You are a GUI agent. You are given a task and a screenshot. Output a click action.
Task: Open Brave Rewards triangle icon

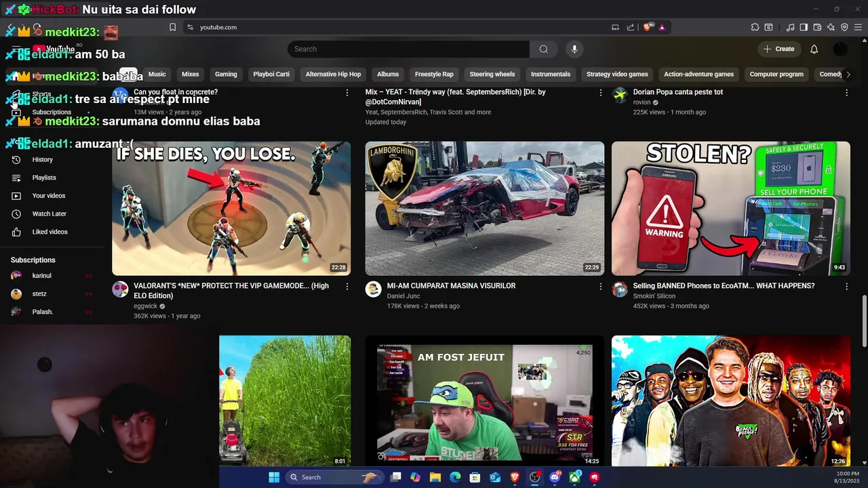click(662, 27)
